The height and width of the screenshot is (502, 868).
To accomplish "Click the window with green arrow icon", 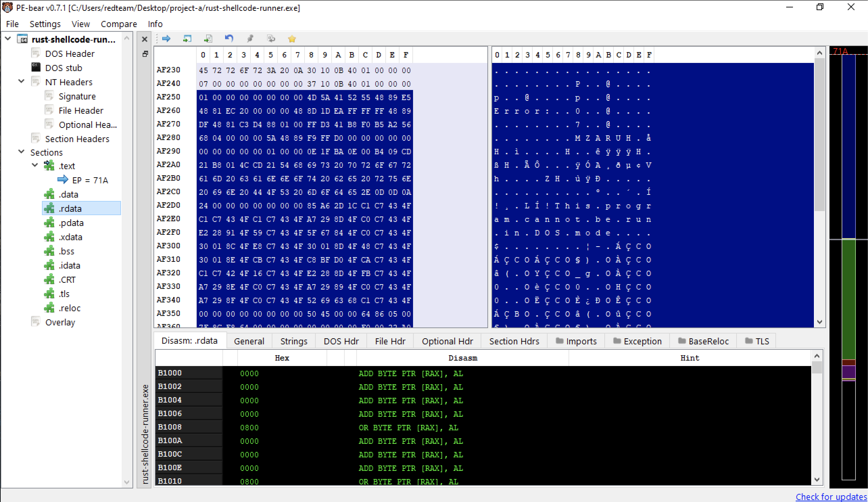I will pyautogui.click(x=187, y=39).
